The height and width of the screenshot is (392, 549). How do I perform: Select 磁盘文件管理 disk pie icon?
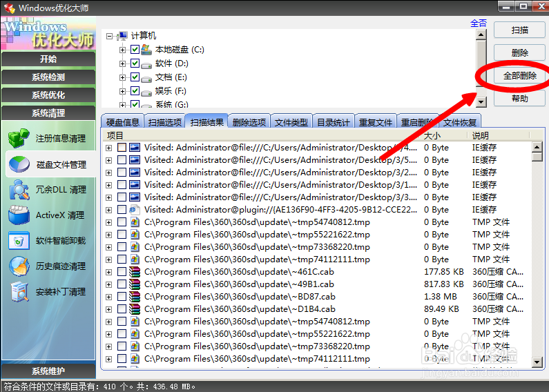coord(19,164)
